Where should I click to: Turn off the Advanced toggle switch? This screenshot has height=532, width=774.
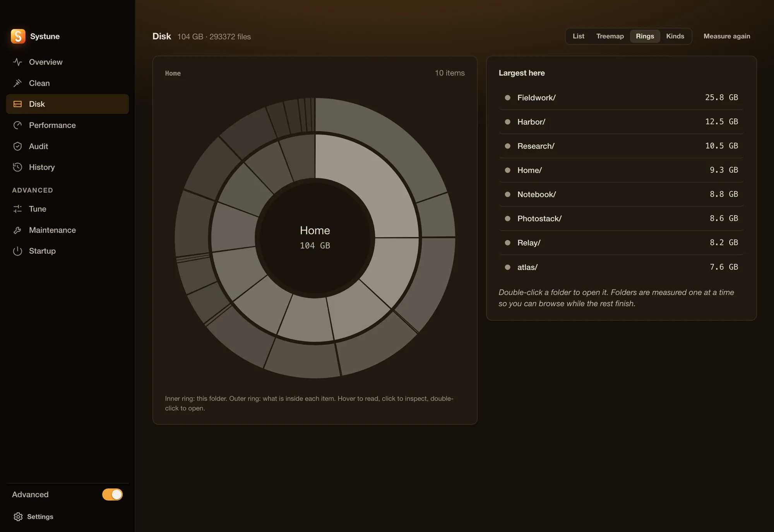(x=112, y=494)
